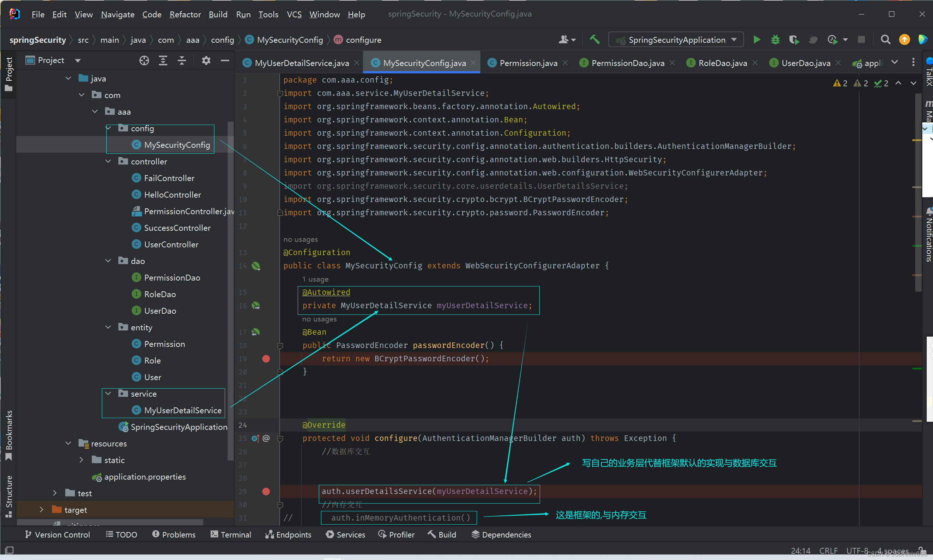Screen dimensions: 933x560
Task: Open the Project view settings gear
Action: tap(206, 60)
